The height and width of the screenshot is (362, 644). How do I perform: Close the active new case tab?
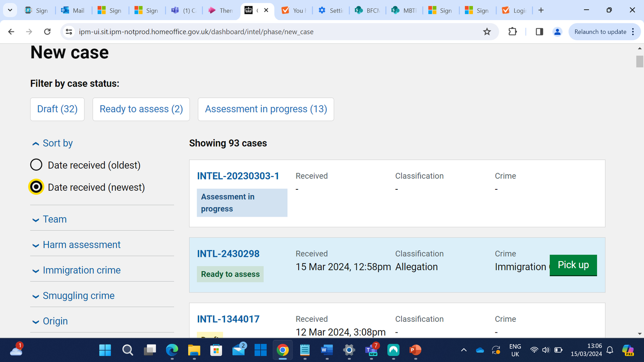coord(266,10)
